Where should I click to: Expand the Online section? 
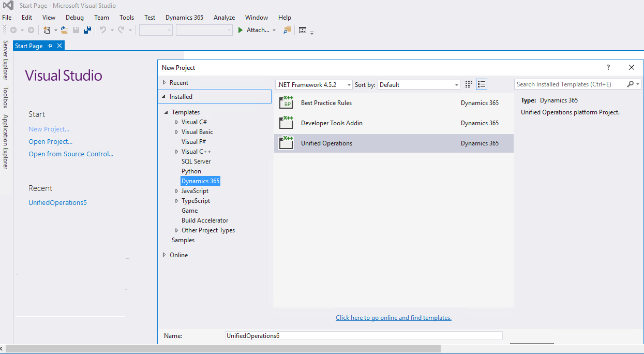pos(164,255)
